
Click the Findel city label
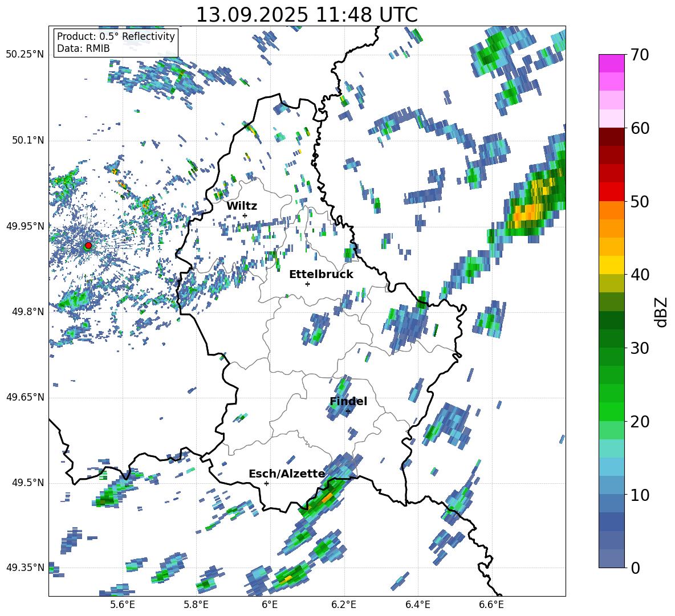(x=348, y=401)
